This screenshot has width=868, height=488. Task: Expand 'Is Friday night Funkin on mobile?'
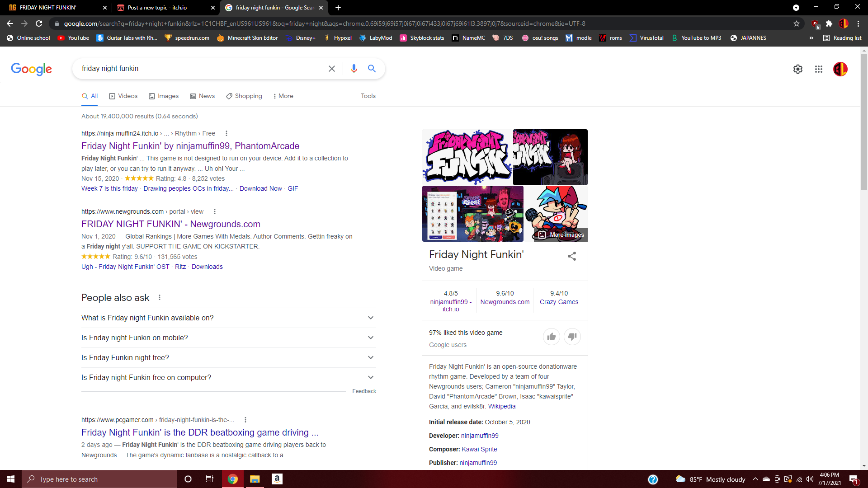tap(229, 338)
